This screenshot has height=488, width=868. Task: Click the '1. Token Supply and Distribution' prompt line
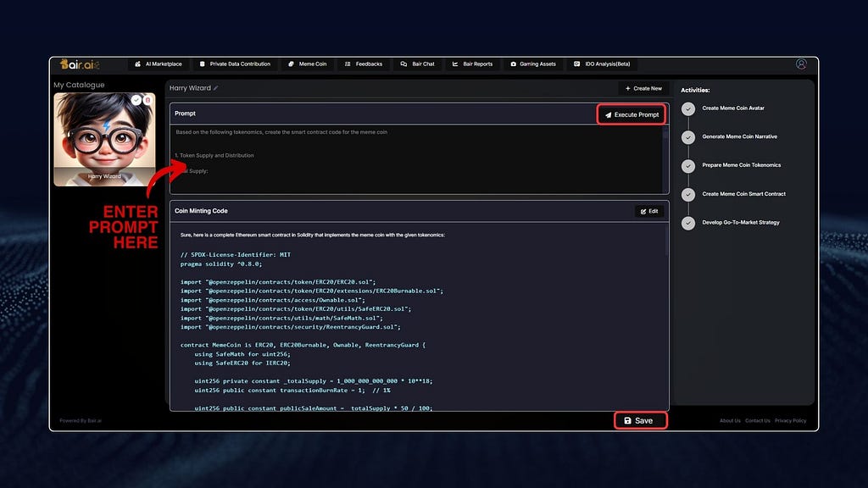tap(214, 156)
